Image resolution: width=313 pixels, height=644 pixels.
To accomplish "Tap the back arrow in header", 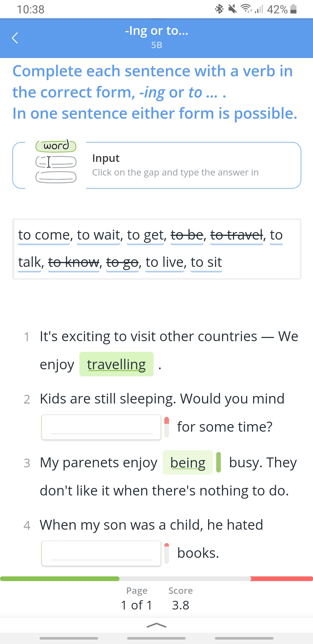I will (15, 38).
